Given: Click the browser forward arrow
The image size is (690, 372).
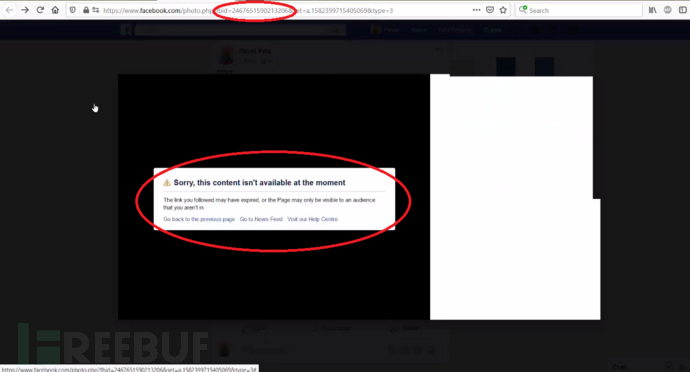Looking at the screenshot, I should tap(25, 10).
